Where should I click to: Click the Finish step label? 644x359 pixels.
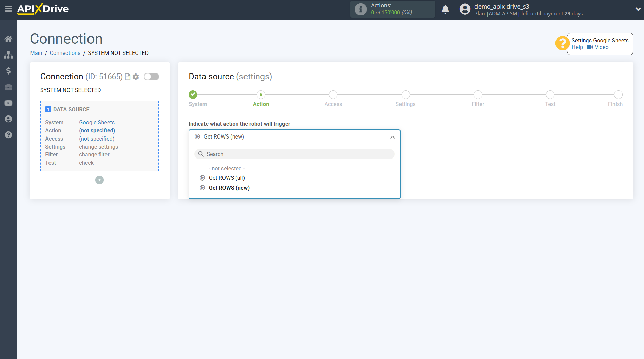click(x=615, y=104)
